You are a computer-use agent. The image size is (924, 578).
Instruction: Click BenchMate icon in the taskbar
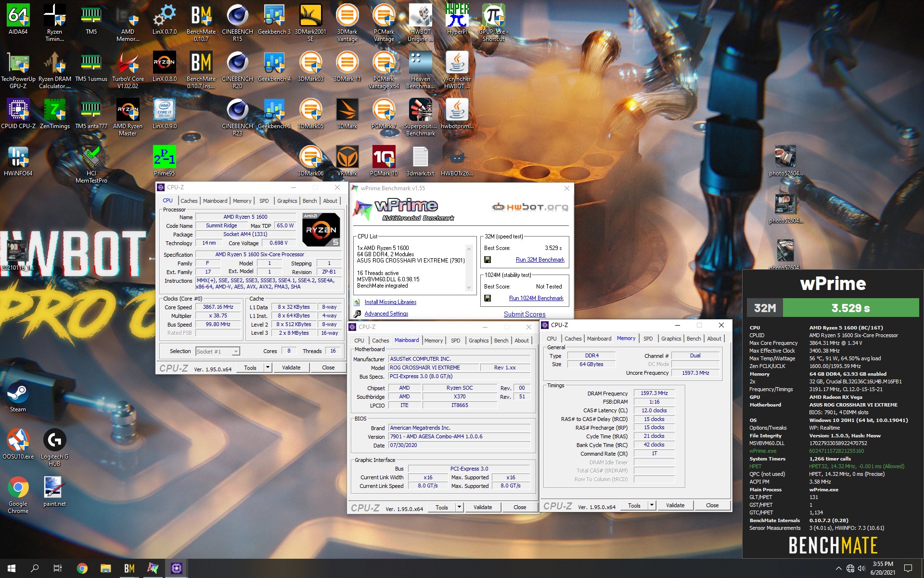129,568
